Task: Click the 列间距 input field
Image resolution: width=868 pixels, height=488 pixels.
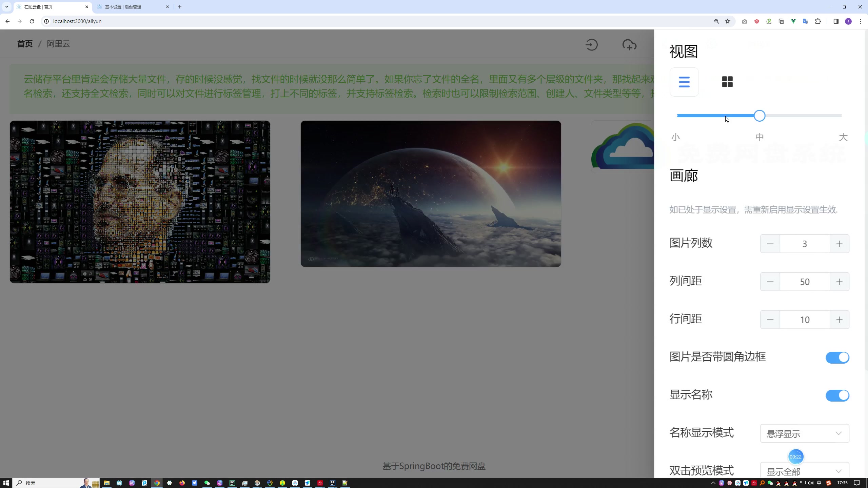Action: [805, 282]
